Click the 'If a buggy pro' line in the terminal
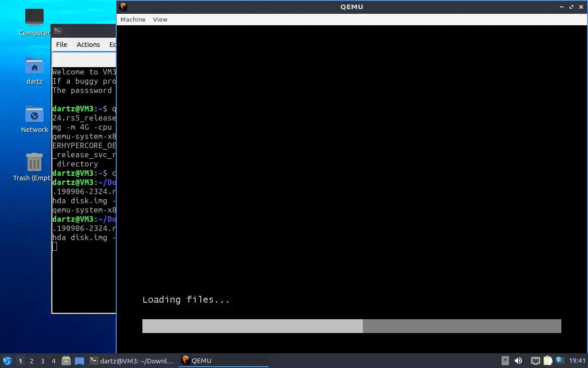 84,81
